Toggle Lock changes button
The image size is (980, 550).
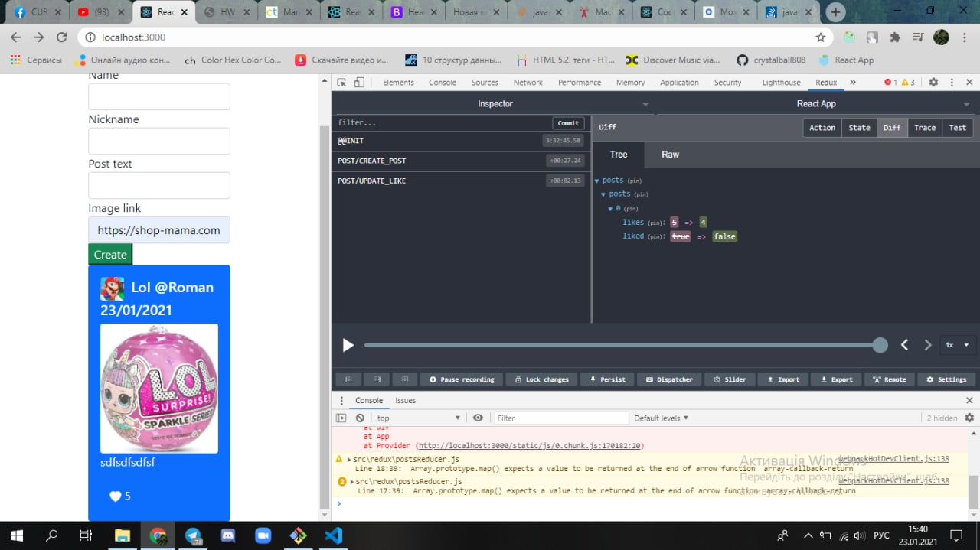pos(541,379)
